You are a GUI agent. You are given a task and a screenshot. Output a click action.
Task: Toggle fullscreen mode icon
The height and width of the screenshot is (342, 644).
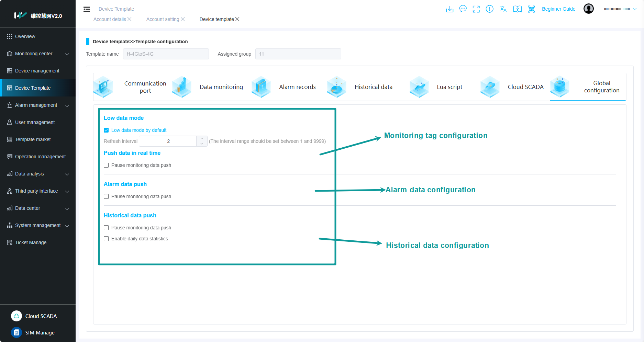tap(476, 9)
